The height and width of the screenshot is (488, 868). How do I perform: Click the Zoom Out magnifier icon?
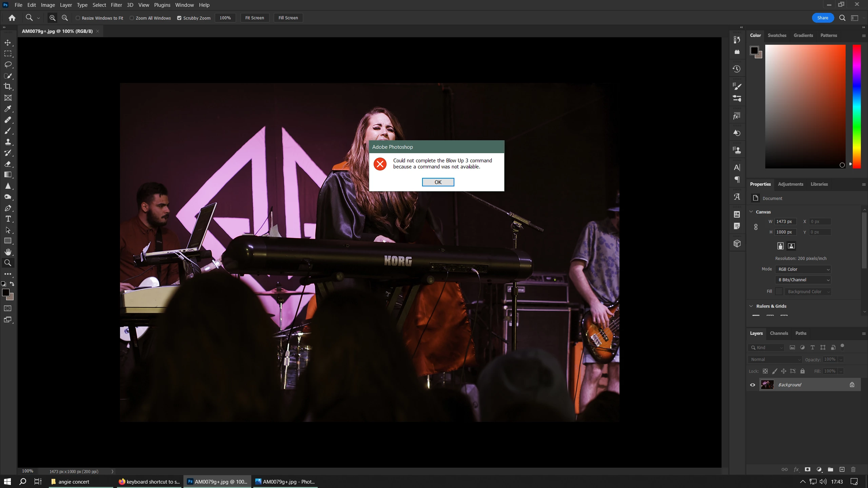65,18
